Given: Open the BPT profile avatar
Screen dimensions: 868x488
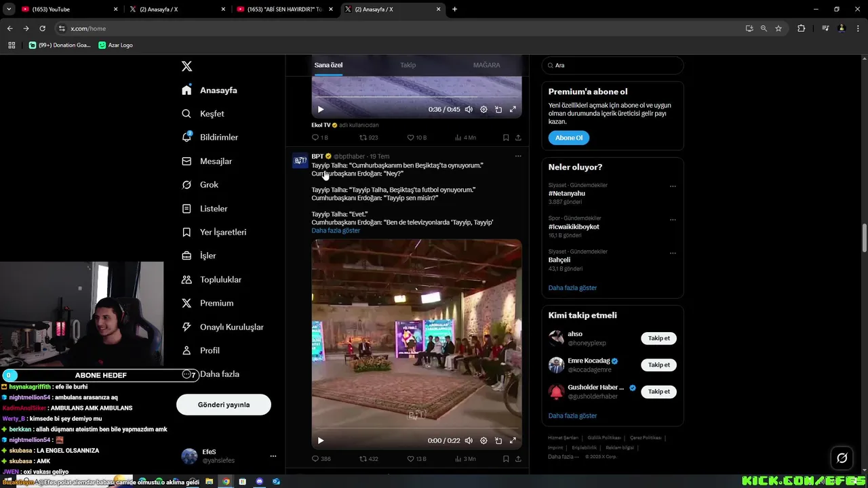Looking at the screenshot, I should pos(300,161).
